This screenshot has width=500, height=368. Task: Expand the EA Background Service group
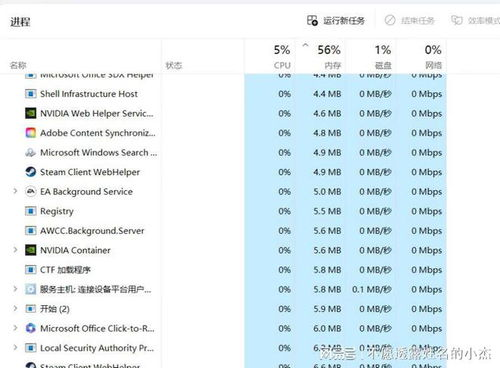pos(15,191)
